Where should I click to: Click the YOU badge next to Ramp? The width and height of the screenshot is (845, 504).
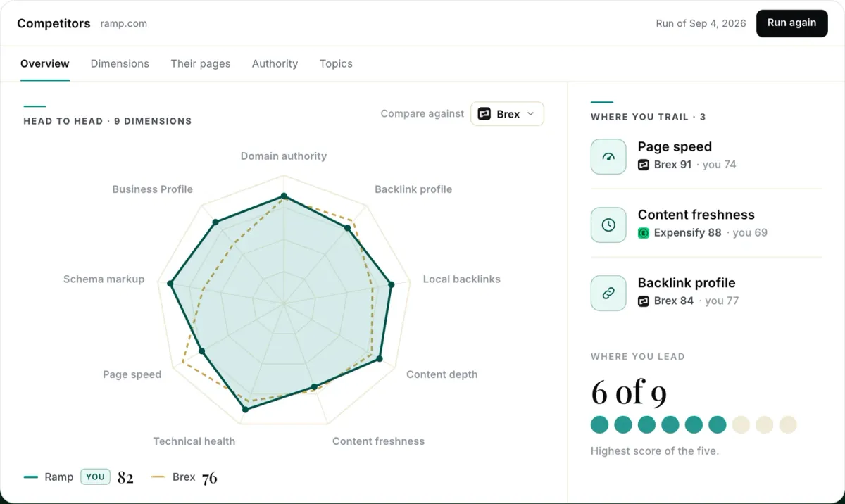(95, 477)
